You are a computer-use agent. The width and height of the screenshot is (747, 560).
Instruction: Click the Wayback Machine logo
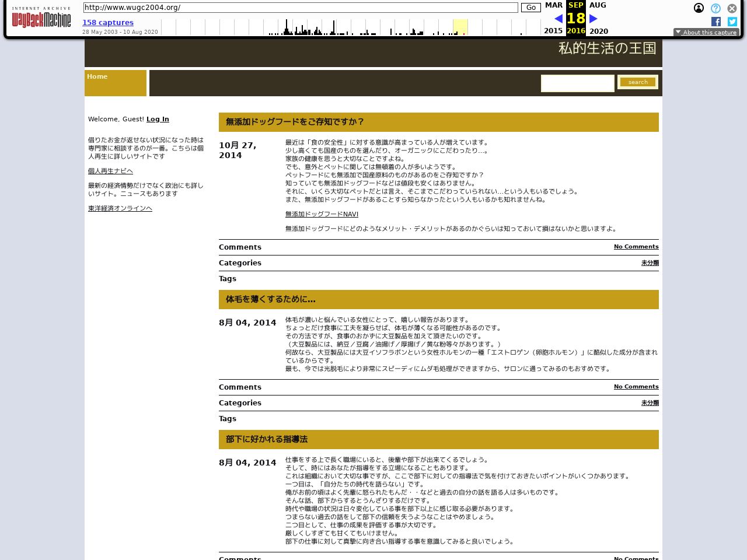pyautogui.click(x=41, y=18)
